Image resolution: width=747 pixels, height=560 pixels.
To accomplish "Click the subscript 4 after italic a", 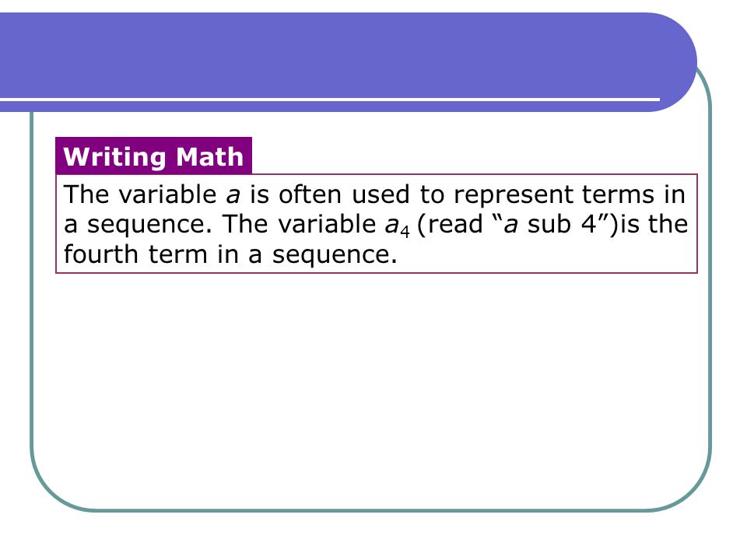I will coord(405,232).
